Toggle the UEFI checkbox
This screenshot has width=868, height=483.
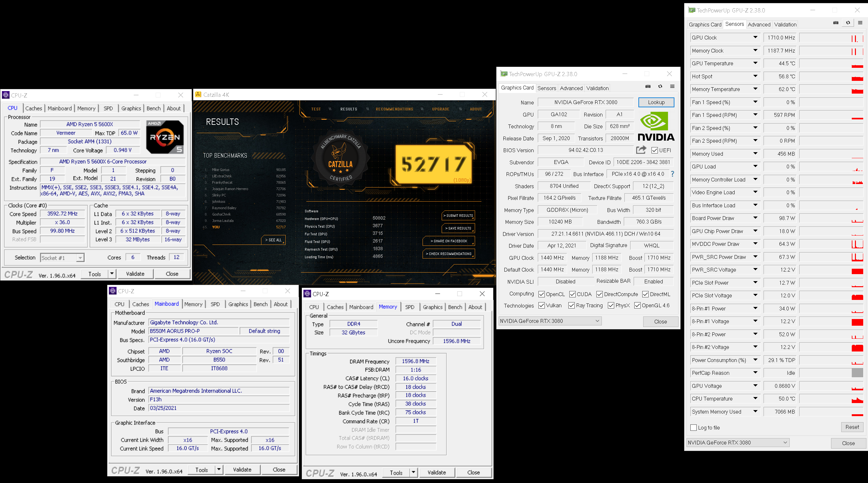tap(655, 150)
